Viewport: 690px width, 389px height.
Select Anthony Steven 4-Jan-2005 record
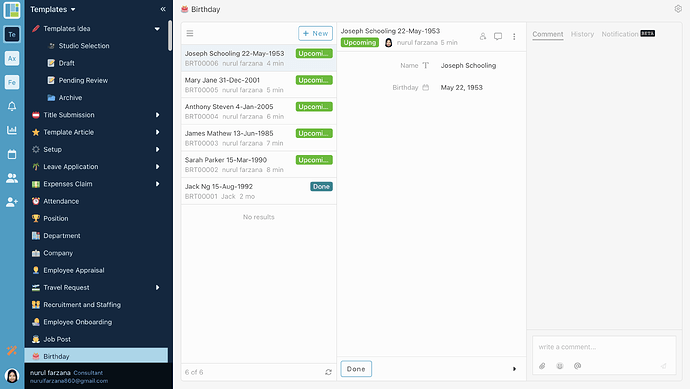click(259, 111)
